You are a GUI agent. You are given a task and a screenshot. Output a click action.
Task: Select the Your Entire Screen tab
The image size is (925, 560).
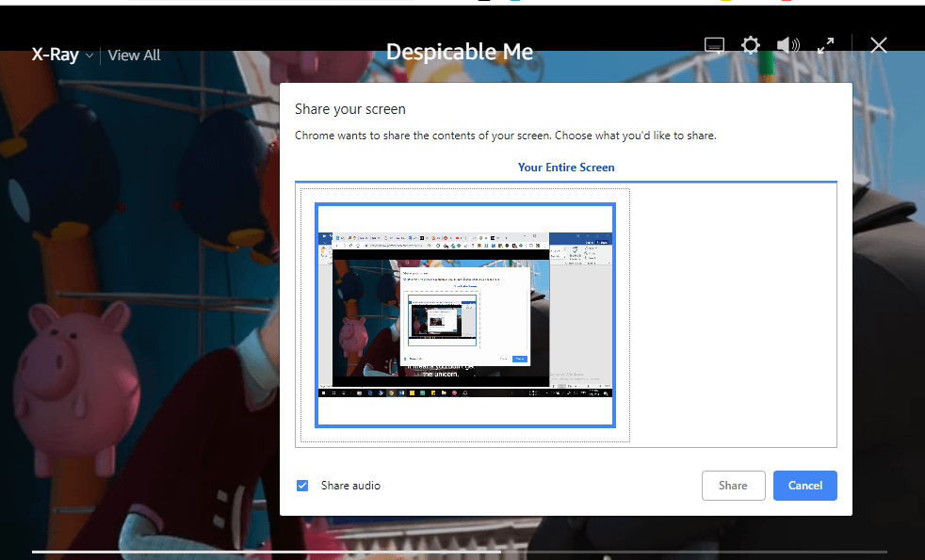coord(565,168)
